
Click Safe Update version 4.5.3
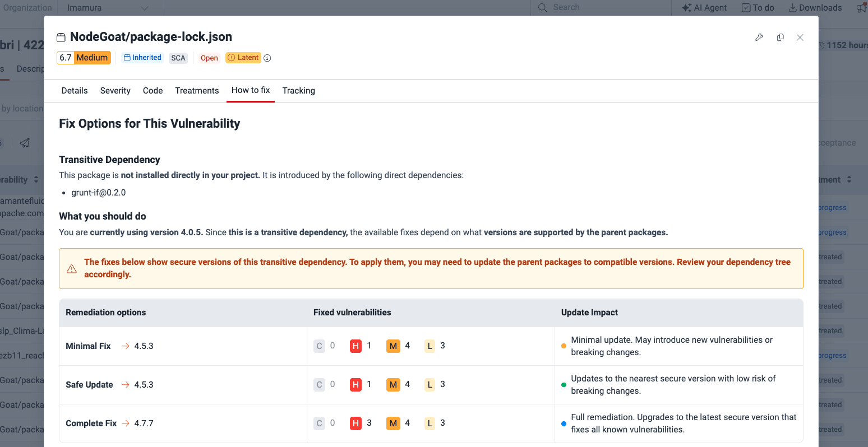(x=144, y=385)
